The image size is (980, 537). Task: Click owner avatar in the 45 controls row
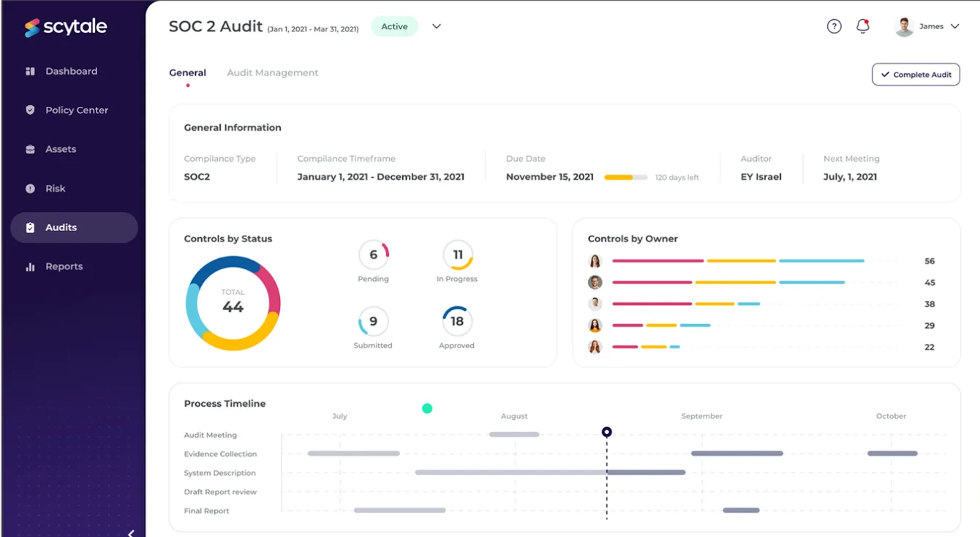pyautogui.click(x=595, y=282)
